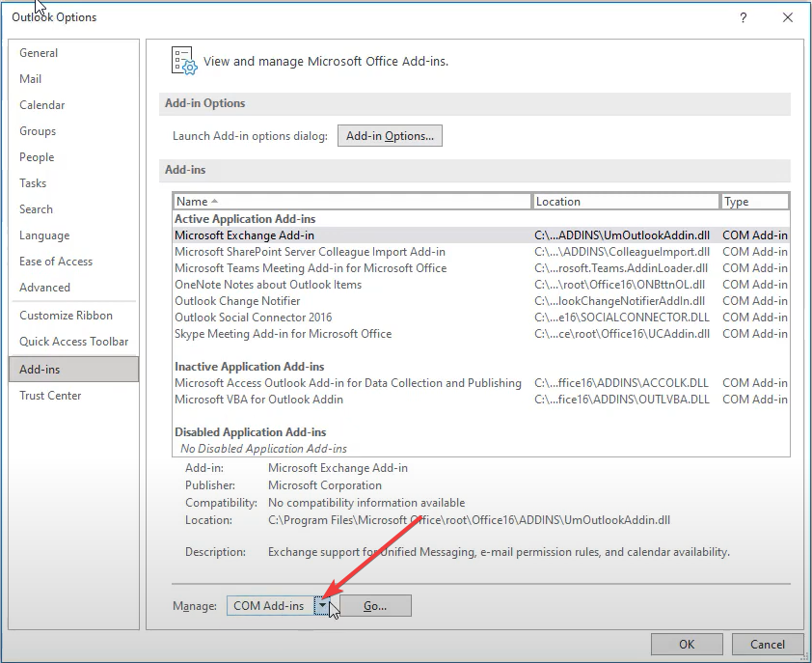This screenshot has width=812, height=663.
Task: Open Language settings
Action: pyautogui.click(x=74, y=235)
